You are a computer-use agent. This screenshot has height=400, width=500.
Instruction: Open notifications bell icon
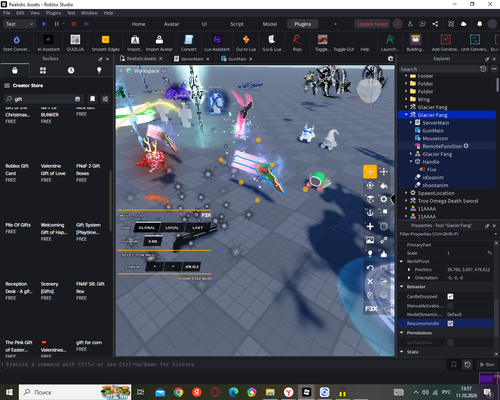pos(479,24)
